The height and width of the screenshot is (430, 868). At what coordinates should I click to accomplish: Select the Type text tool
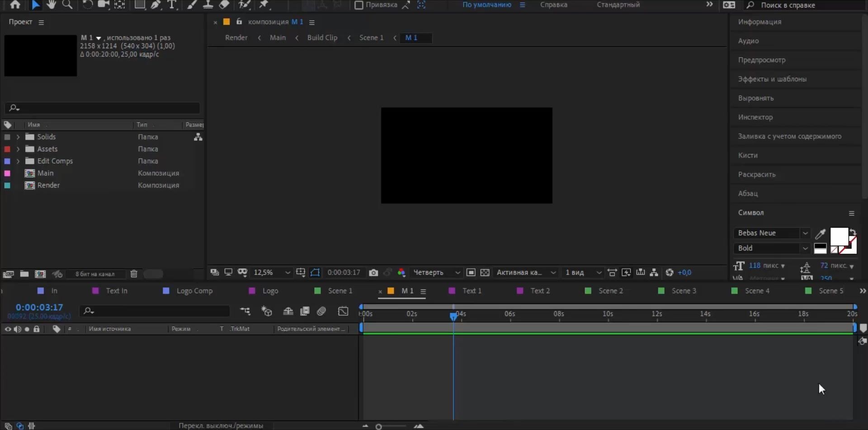[x=172, y=5]
